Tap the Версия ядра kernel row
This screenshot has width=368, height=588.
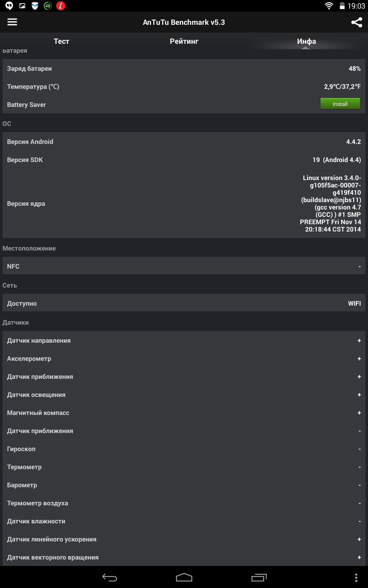(184, 203)
